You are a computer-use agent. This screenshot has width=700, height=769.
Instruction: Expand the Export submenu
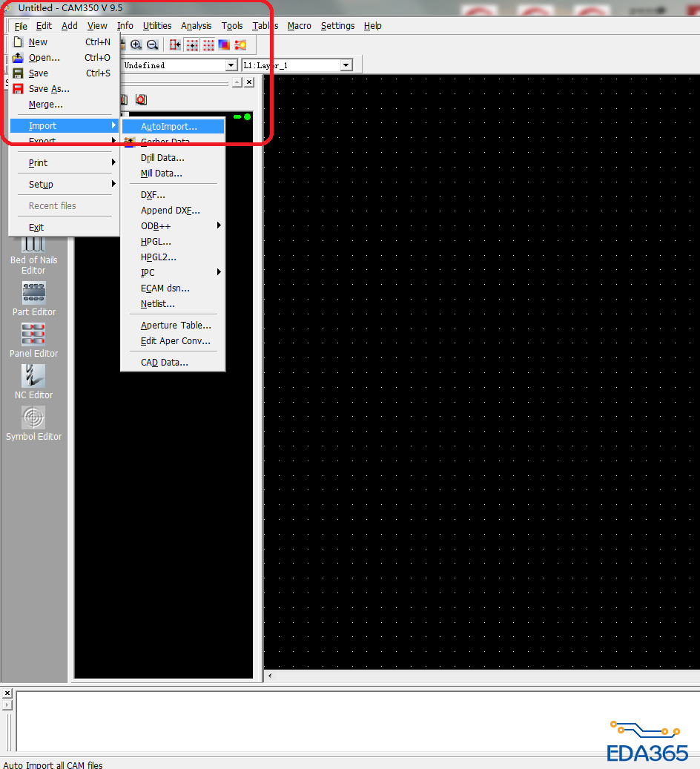click(x=65, y=141)
